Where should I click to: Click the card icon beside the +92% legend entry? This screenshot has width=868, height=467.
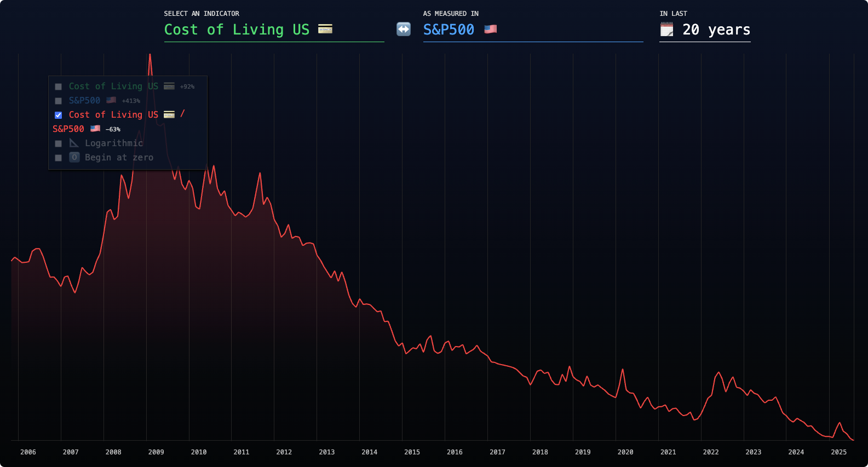point(169,86)
